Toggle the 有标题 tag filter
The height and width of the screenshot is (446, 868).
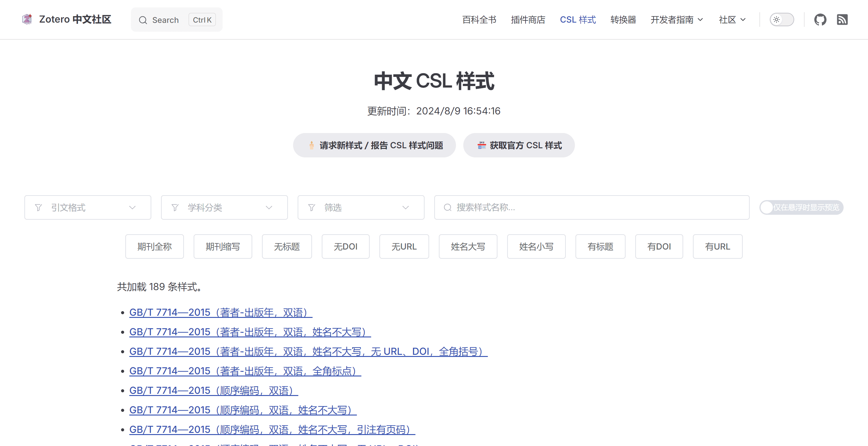coord(601,246)
